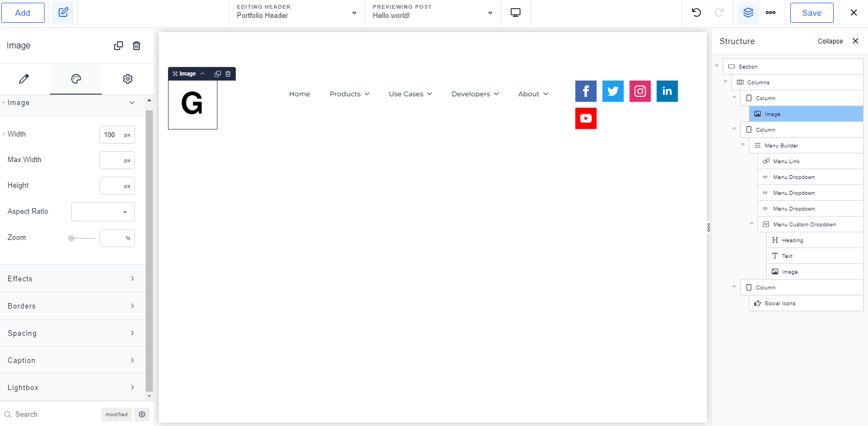Click the Max Width input field

[112, 160]
